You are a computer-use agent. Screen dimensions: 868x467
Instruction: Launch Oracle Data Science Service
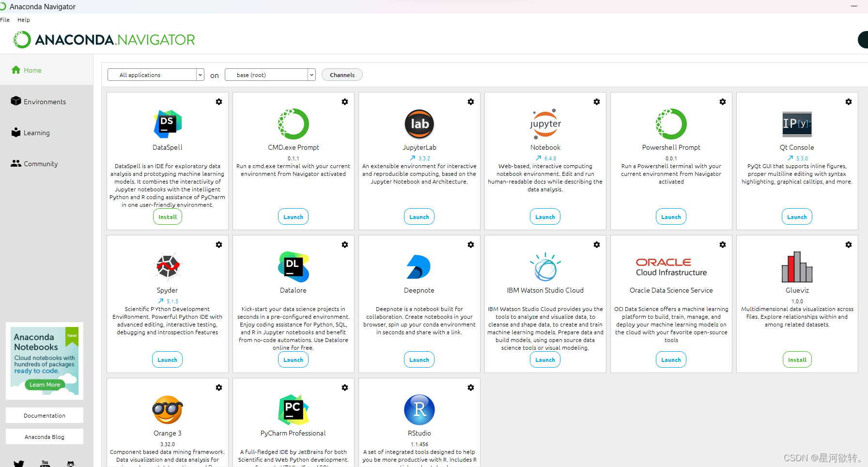(x=671, y=359)
